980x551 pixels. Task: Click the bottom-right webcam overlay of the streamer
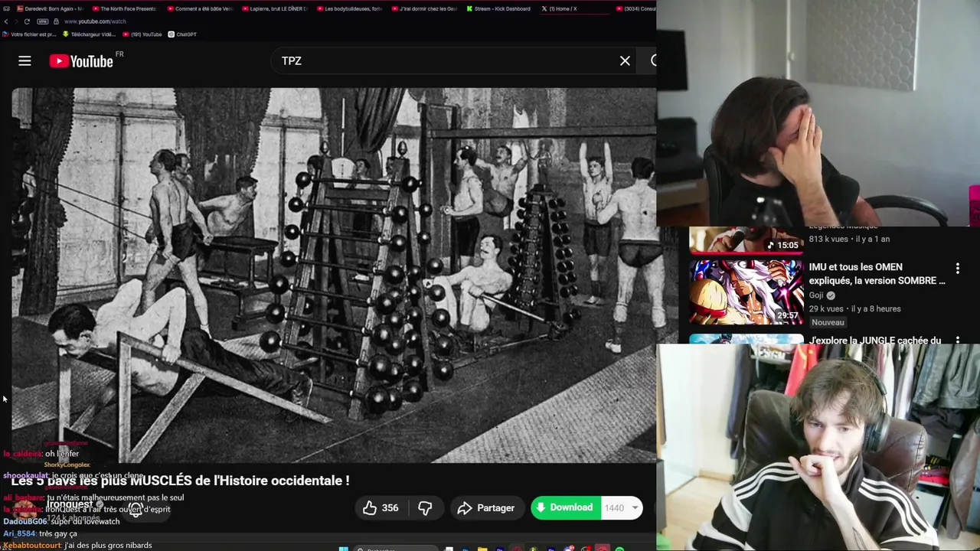coord(818,448)
